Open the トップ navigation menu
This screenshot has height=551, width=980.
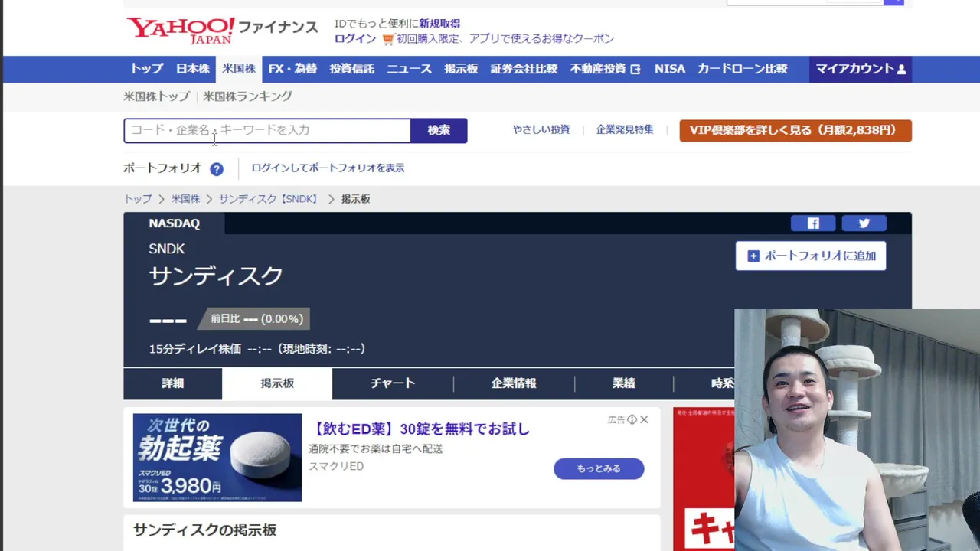coord(146,69)
